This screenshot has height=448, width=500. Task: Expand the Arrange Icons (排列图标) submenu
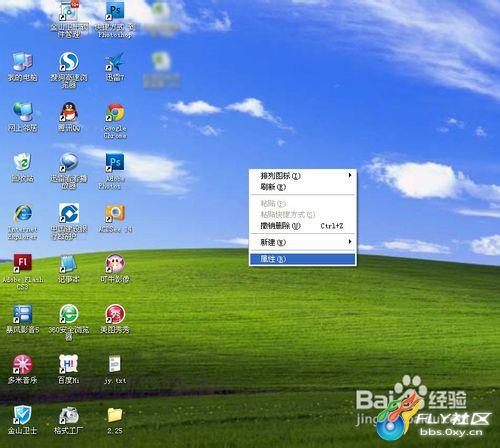coord(303,176)
